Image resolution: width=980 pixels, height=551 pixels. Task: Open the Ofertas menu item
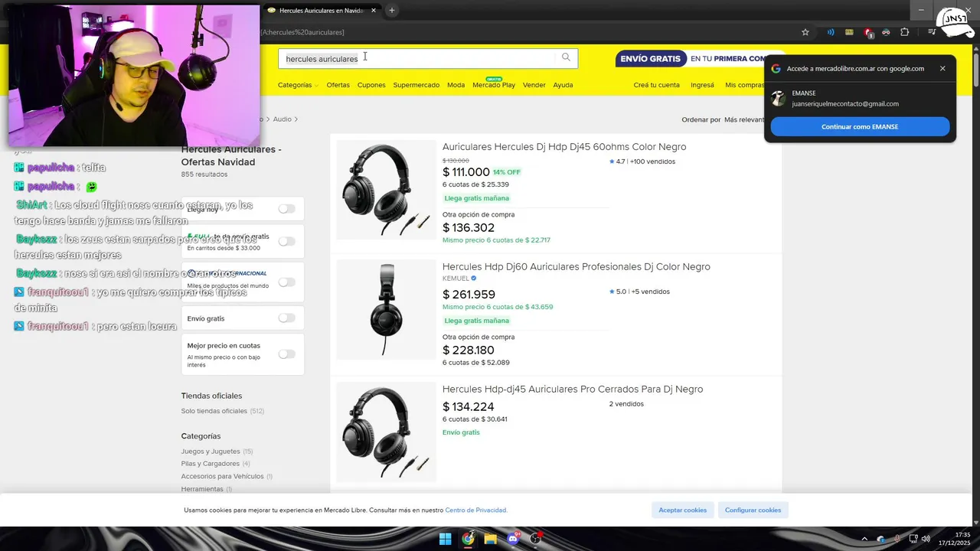point(338,85)
